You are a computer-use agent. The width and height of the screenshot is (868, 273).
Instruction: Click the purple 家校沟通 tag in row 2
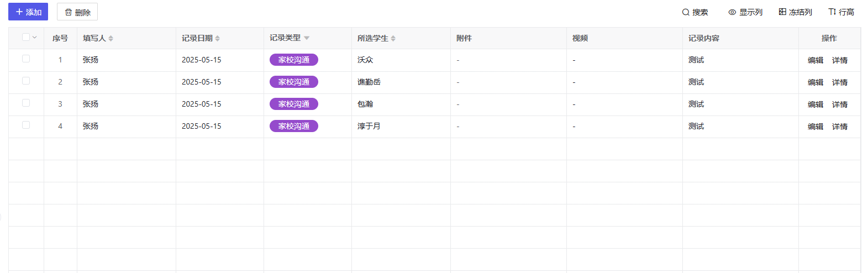tap(294, 82)
